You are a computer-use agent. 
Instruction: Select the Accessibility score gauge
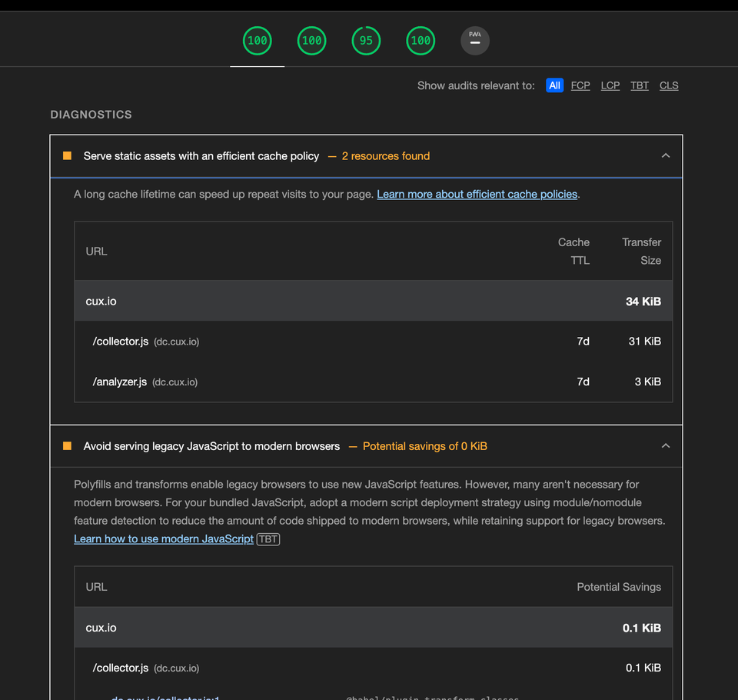pos(311,40)
